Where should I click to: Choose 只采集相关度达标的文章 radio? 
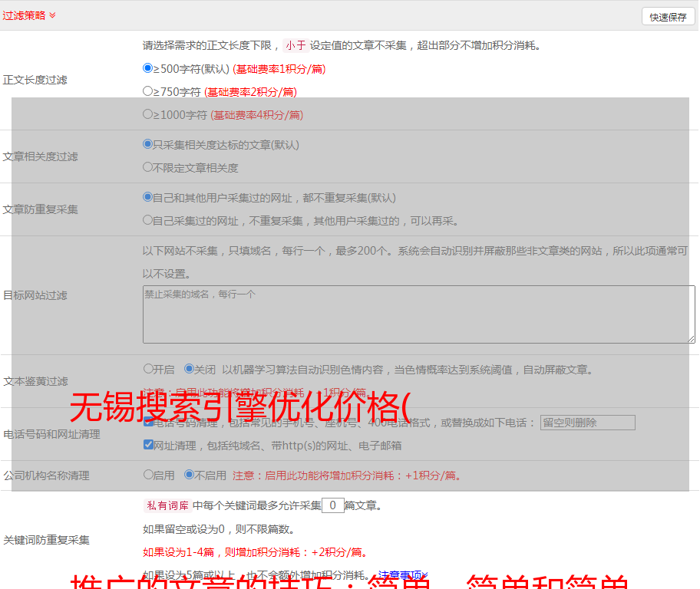click(x=147, y=144)
